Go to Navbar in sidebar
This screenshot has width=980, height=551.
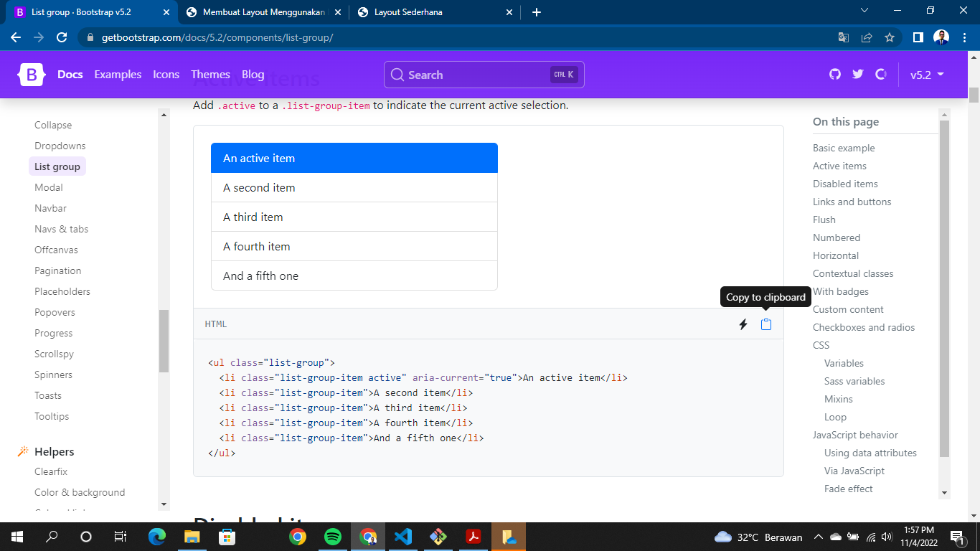[50, 208]
